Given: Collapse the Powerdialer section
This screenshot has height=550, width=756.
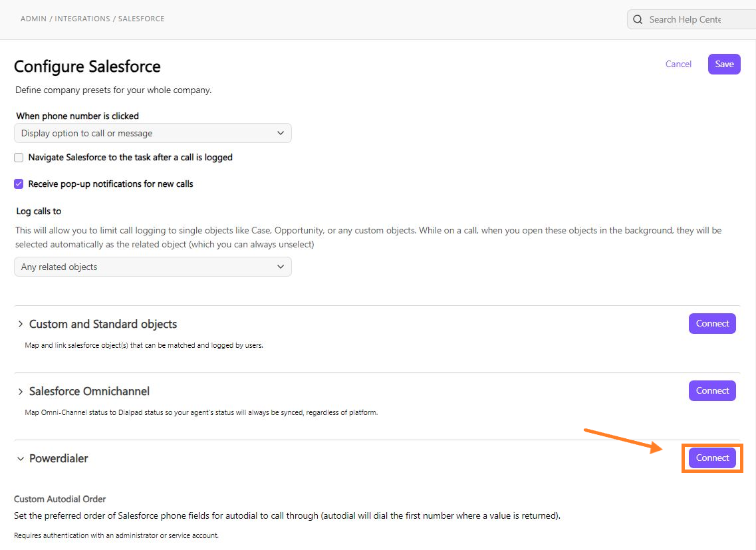Looking at the screenshot, I should [x=20, y=458].
